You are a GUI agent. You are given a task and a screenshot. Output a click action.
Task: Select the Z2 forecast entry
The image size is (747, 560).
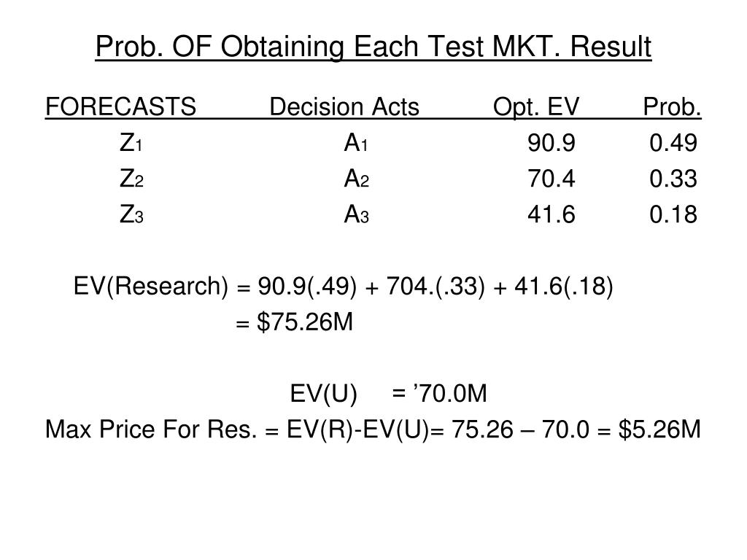[x=131, y=179]
